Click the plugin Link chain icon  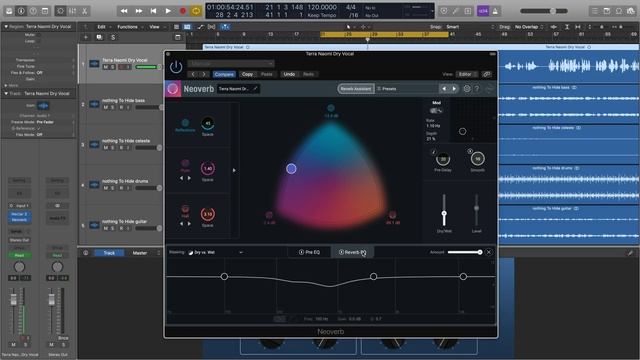(486, 74)
